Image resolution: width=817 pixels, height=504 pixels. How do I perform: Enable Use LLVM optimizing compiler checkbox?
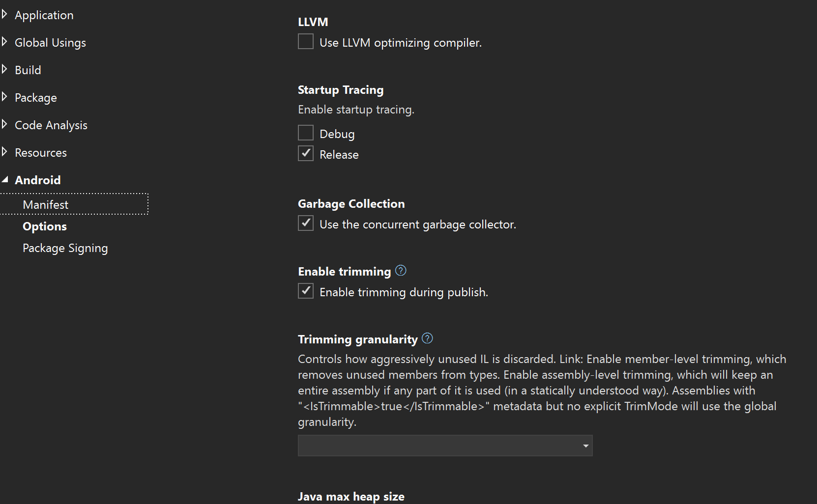306,42
